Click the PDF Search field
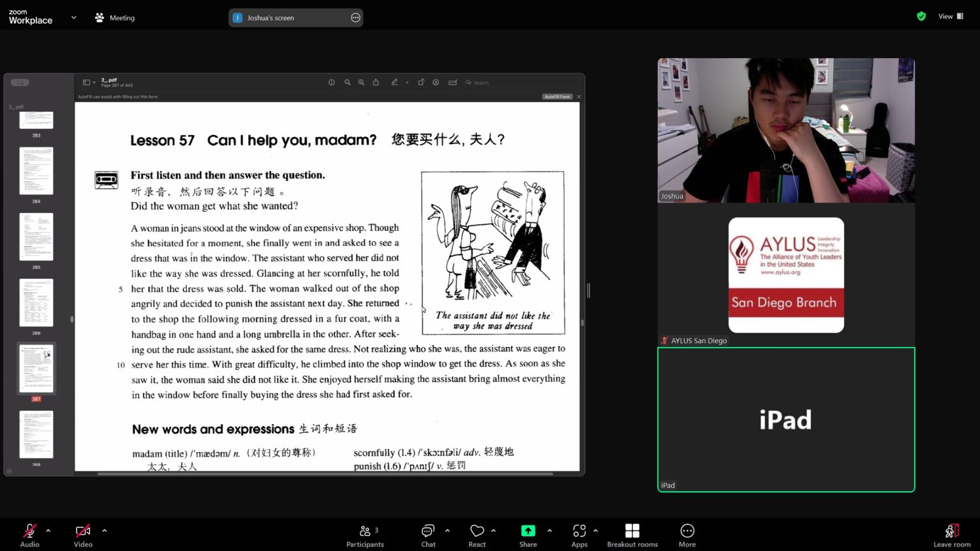 (x=522, y=82)
